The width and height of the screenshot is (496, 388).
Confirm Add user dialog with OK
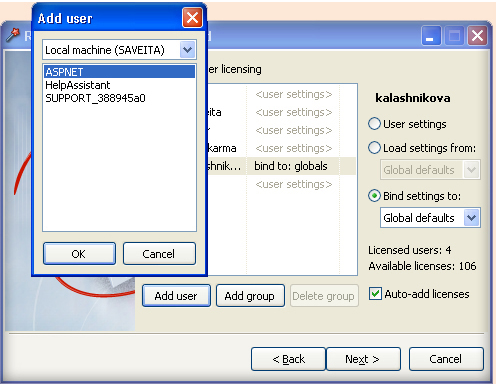pos(79,254)
